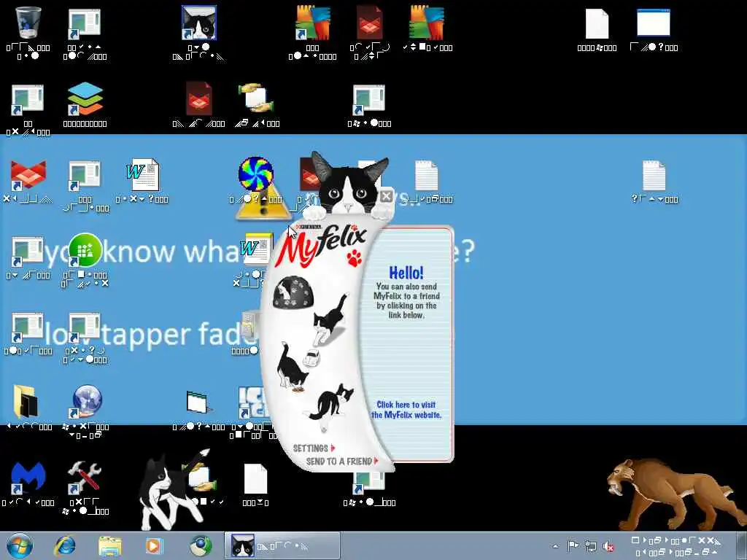The image size is (747, 560).
Task: Select the blue globe shortcut icon
Action: click(86, 401)
